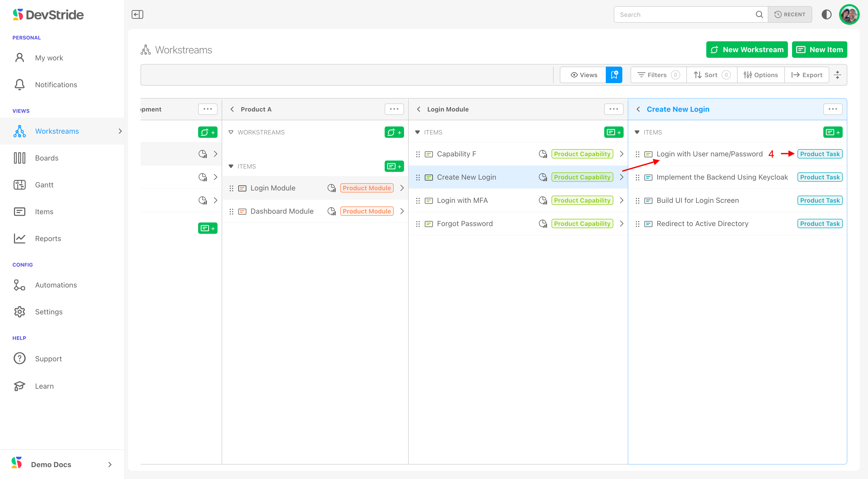Add new item in Create New Login column

coord(832,132)
